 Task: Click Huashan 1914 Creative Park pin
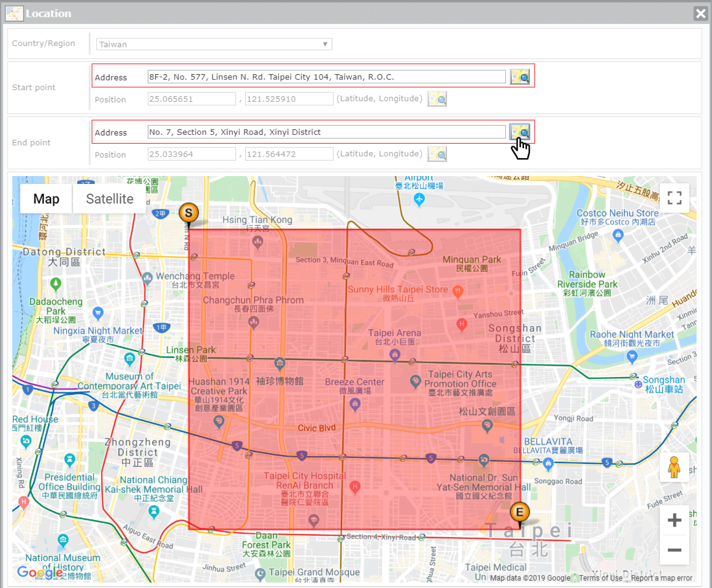(219, 422)
